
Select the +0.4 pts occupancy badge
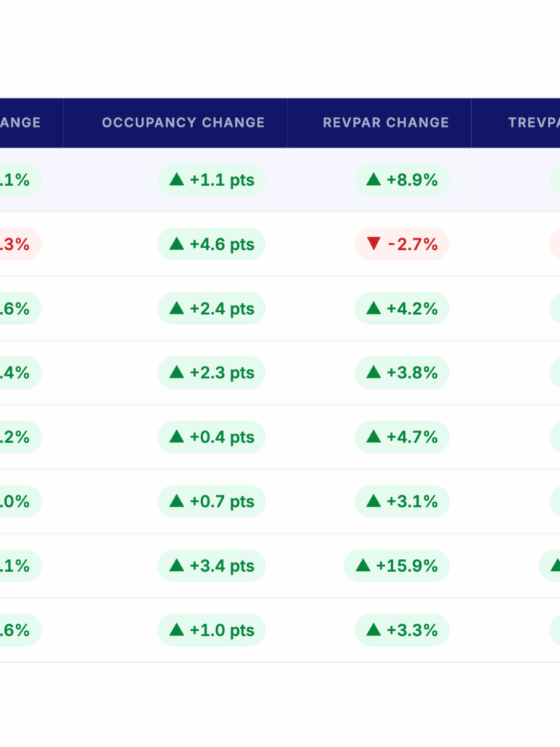point(212,437)
